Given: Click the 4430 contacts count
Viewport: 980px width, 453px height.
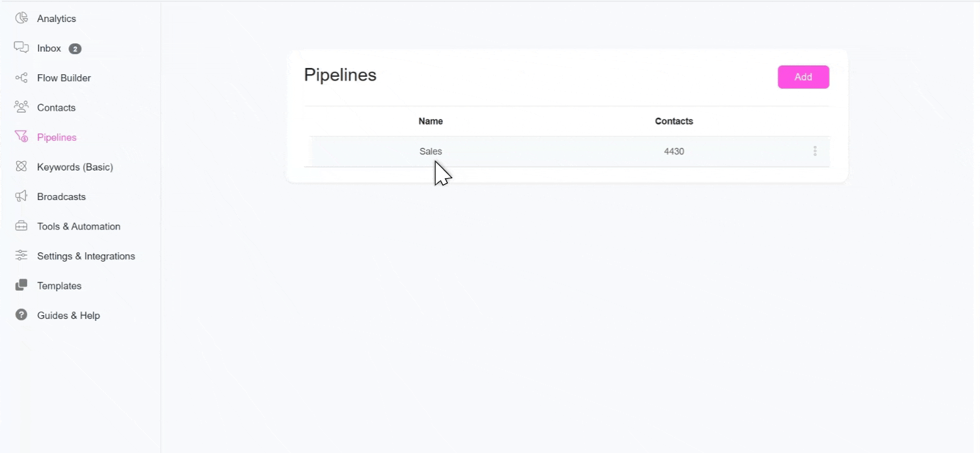Looking at the screenshot, I should 674,151.
